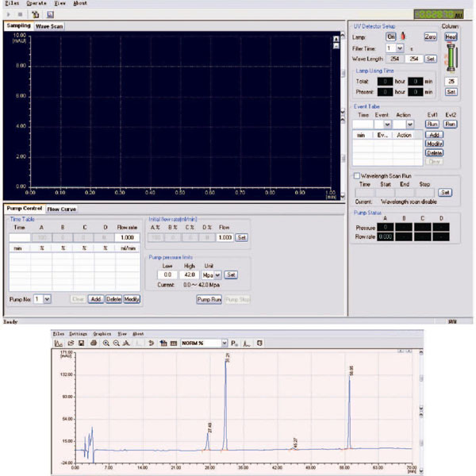Click the open file icon in chromatogram toolbar
The width and height of the screenshot is (476, 476).
click(71, 343)
